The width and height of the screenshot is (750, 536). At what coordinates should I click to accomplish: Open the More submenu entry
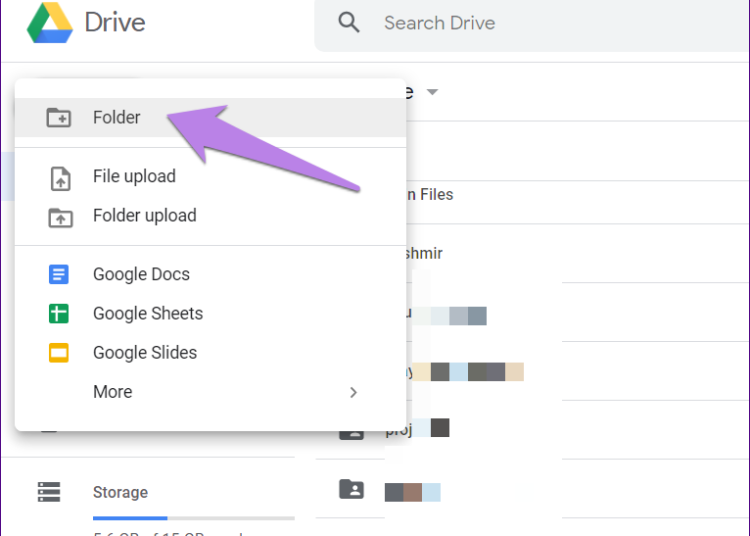[x=210, y=392]
